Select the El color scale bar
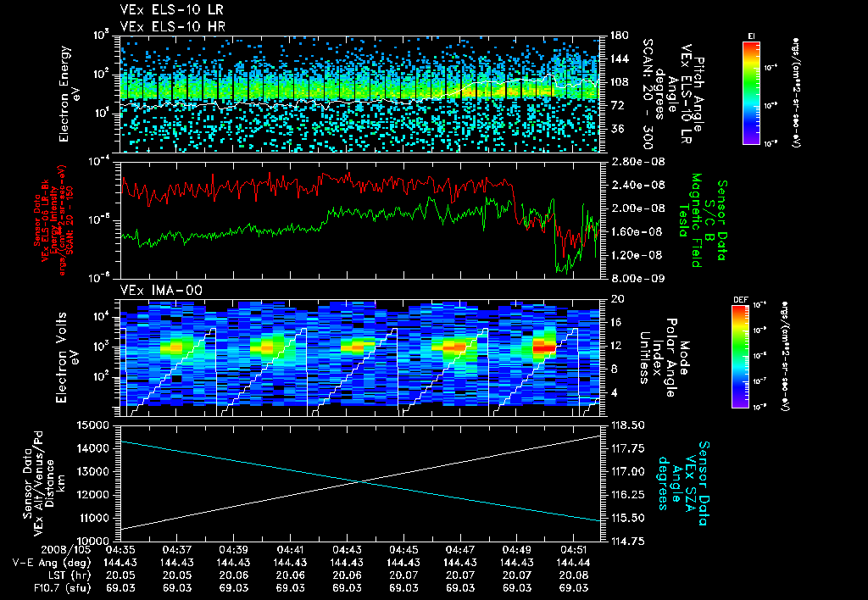Screen dimensions: 868x600 (x=751, y=92)
